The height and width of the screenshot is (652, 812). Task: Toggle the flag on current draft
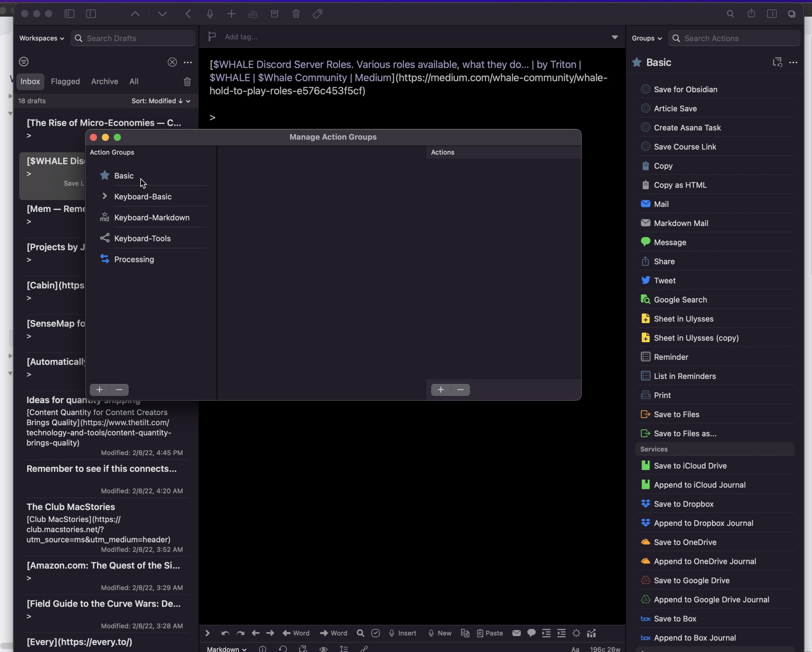coord(212,36)
